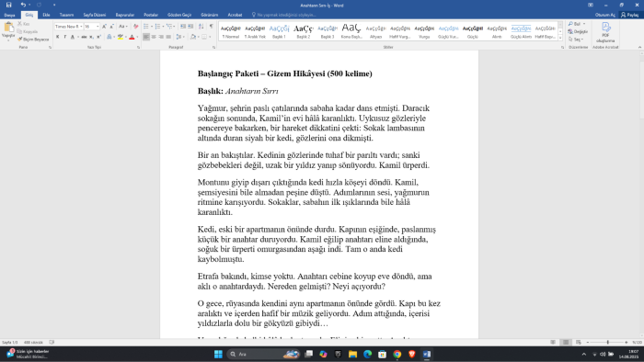The image size is (644, 362).
Task: Switch to the Sayfa Düzeni tab
Action: coord(95,15)
